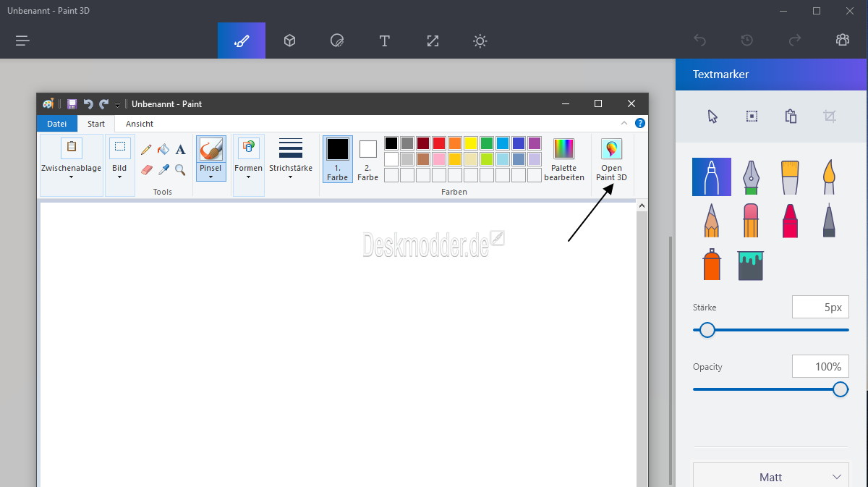
Task: Click the Stärke thickness slider handle
Action: [707, 330]
